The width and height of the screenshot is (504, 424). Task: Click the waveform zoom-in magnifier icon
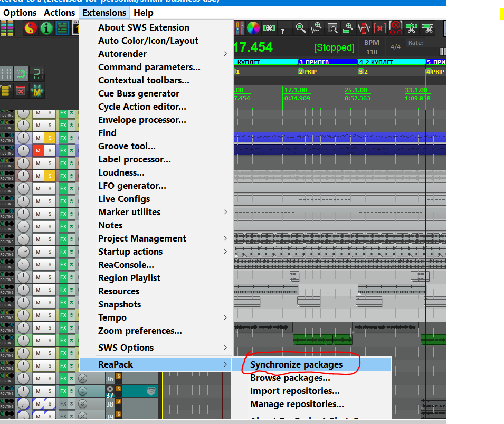click(x=316, y=28)
